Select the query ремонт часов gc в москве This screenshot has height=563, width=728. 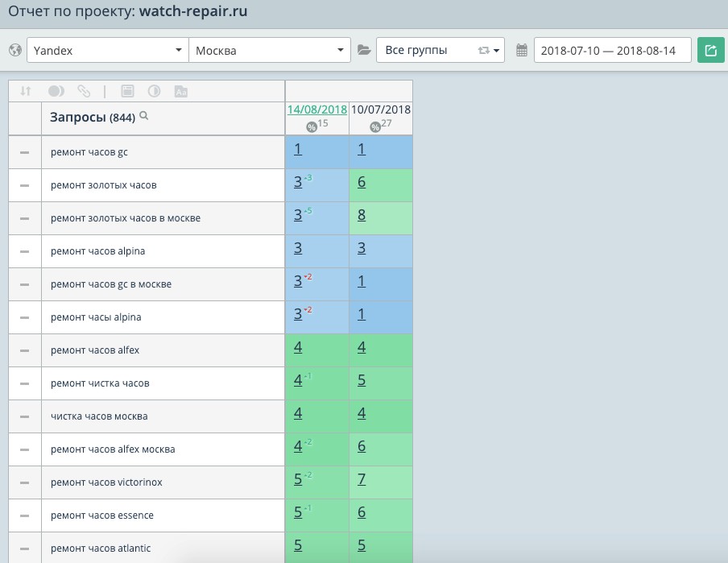(111, 284)
